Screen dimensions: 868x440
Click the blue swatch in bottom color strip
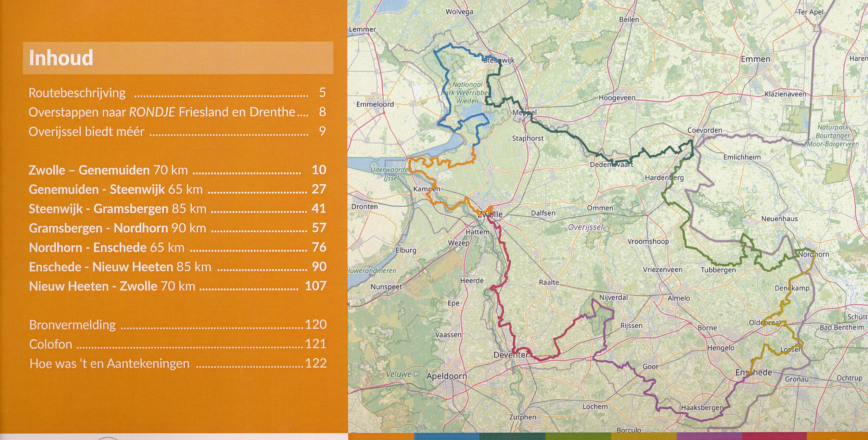click(x=446, y=437)
